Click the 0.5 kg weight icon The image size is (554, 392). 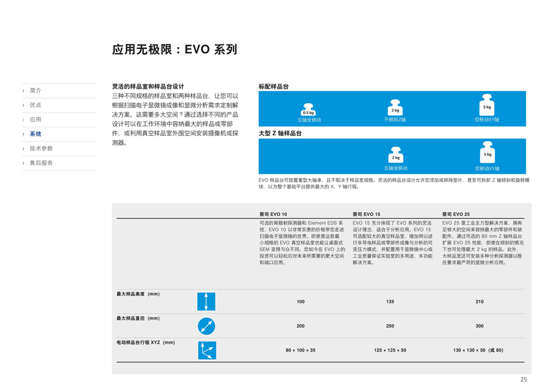coord(308,110)
